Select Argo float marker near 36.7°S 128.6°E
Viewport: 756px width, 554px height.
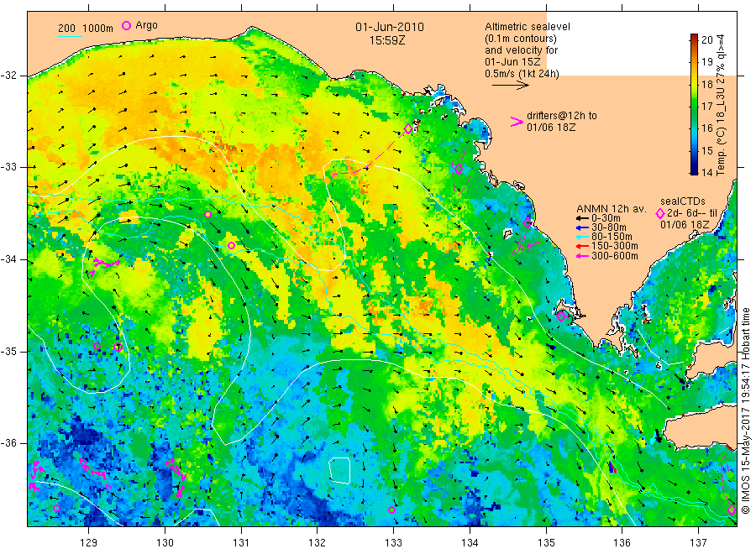point(56,508)
